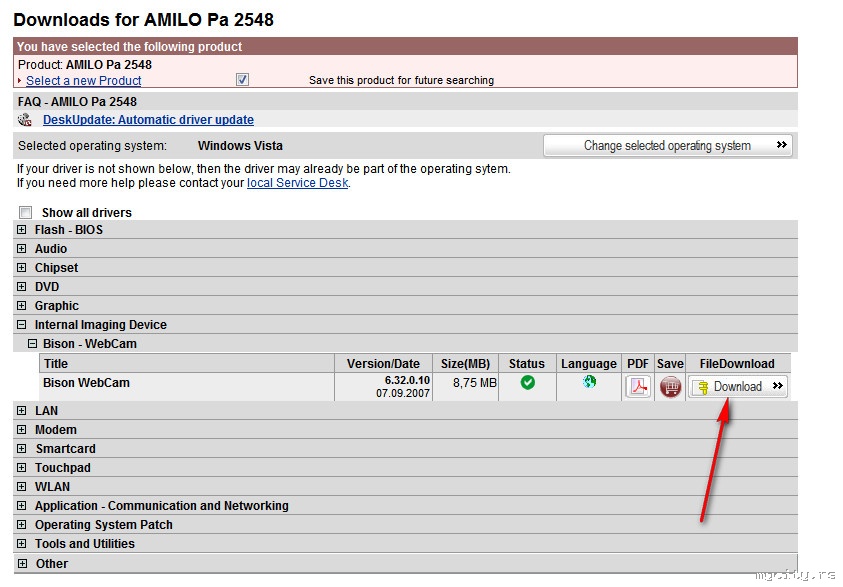843x587 pixels.
Task: Click the Version/Date column header
Action: [x=383, y=363]
